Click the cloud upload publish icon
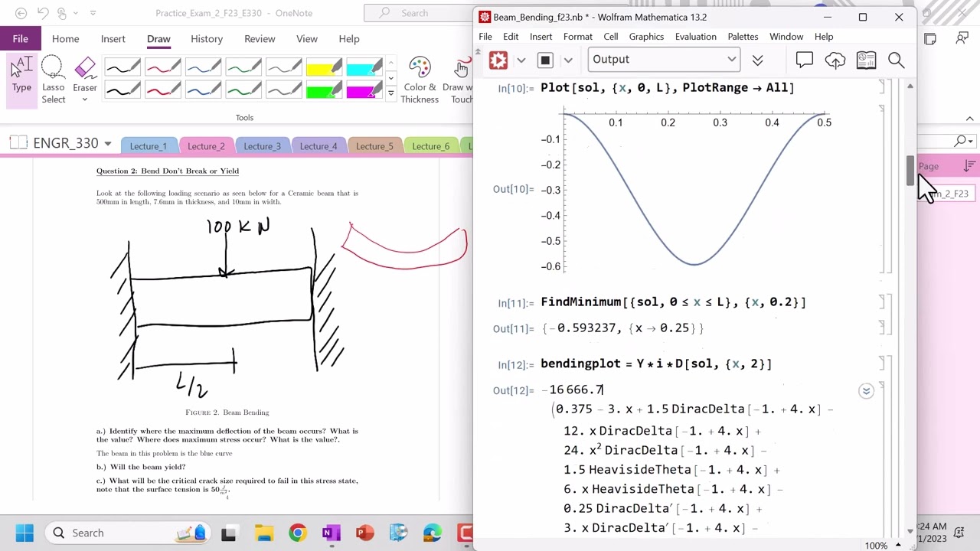This screenshot has height=551, width=980. [835, 60]
